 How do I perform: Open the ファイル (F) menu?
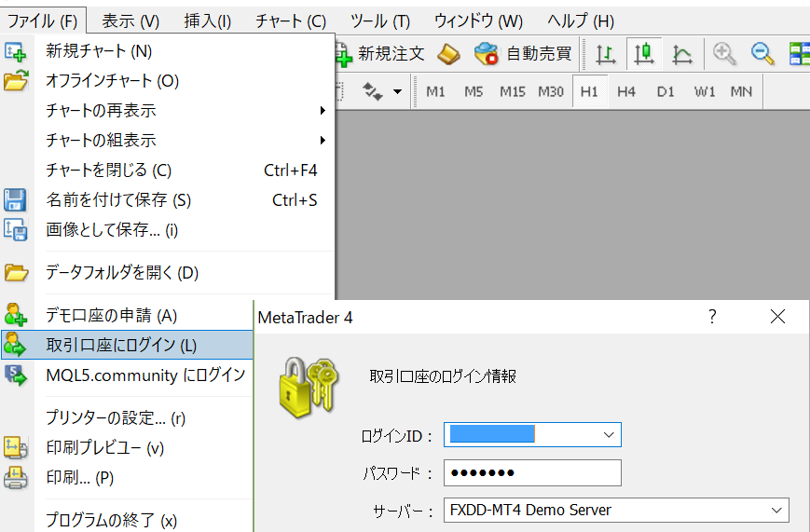click(42, 21)
